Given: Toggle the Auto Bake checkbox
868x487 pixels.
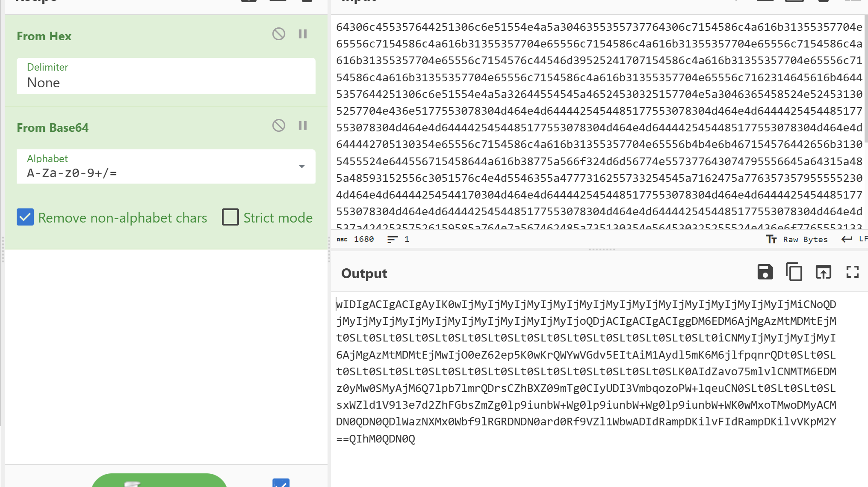Looking at the screenshot, I should coord(281,483).
